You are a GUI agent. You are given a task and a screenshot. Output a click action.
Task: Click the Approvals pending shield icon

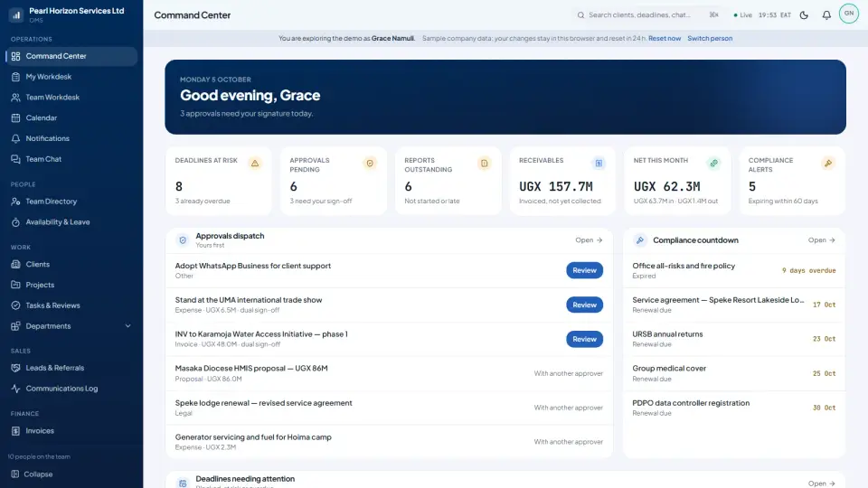pyautogui.click(x=370, y=164)
